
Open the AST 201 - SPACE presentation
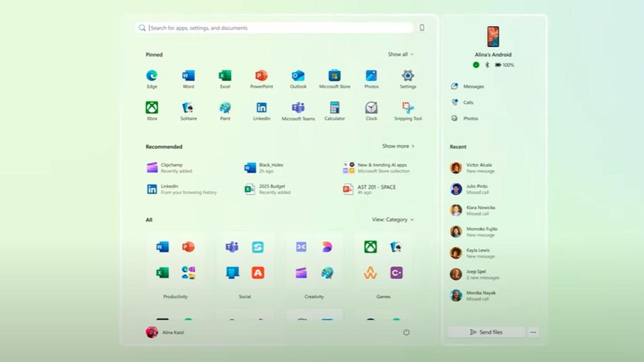coord(369,189)
